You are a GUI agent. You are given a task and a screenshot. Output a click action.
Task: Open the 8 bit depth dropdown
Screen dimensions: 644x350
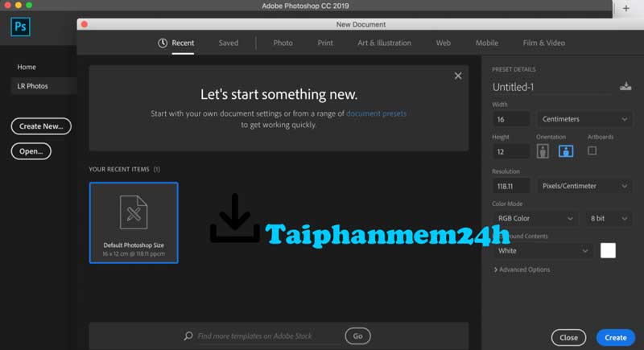click(x=609, y=218)
